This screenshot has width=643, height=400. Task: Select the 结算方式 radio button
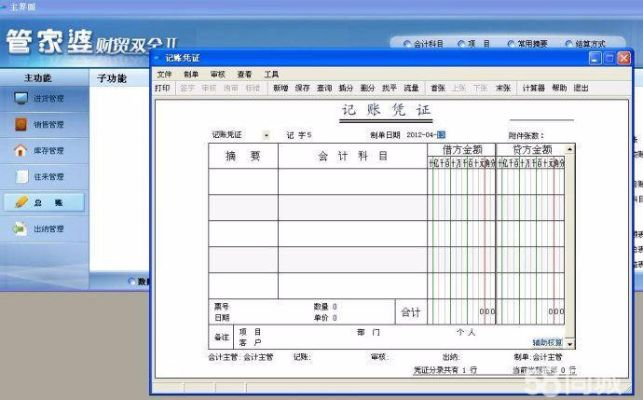(569, 43)
